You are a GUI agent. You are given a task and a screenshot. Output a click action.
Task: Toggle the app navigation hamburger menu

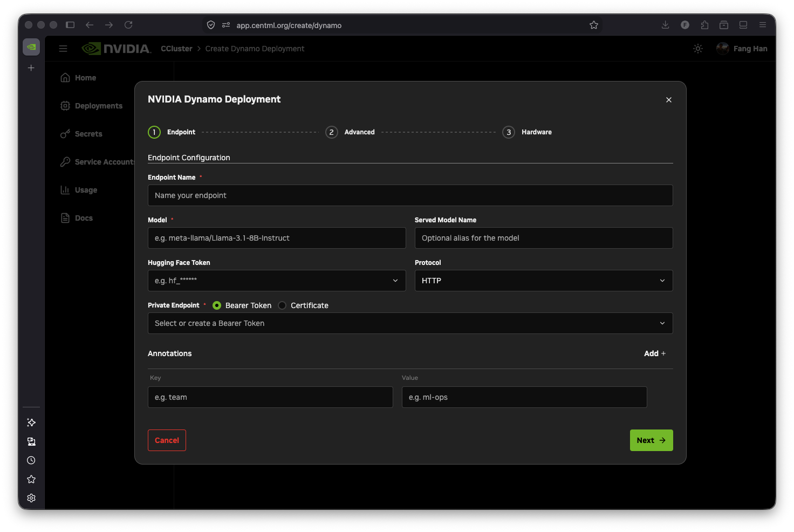point(63,49)
